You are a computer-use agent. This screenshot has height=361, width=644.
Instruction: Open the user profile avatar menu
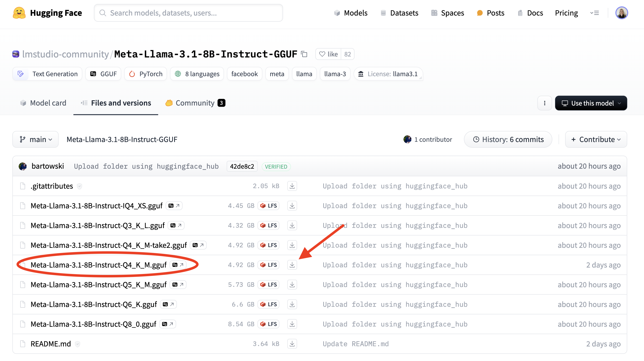tap(622, 13)
